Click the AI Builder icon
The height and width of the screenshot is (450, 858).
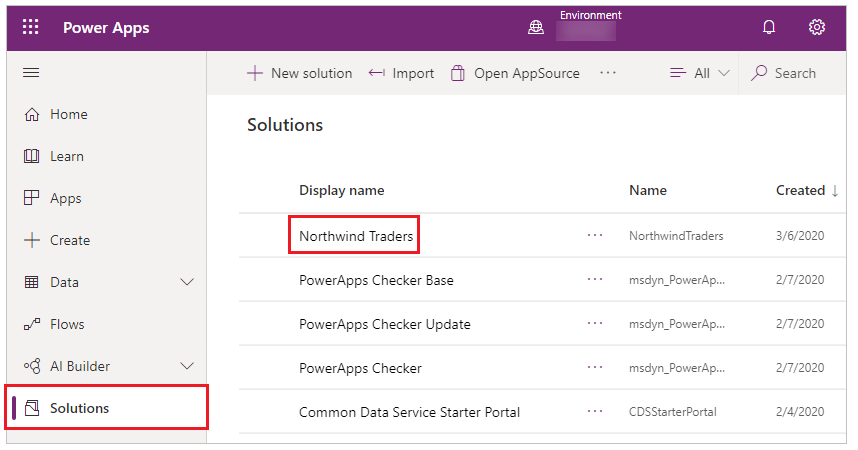pos(32,366)
